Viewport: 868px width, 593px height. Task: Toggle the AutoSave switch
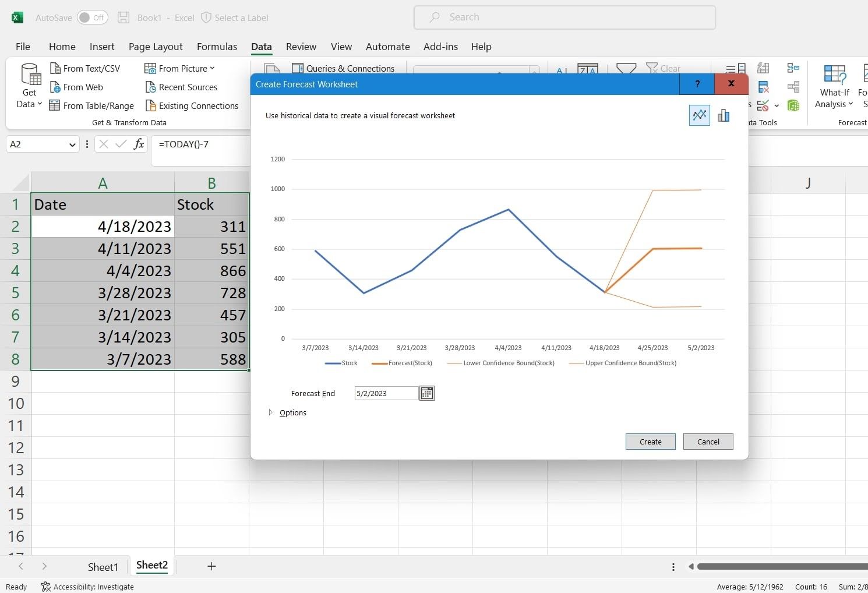(x=92, y=17)
